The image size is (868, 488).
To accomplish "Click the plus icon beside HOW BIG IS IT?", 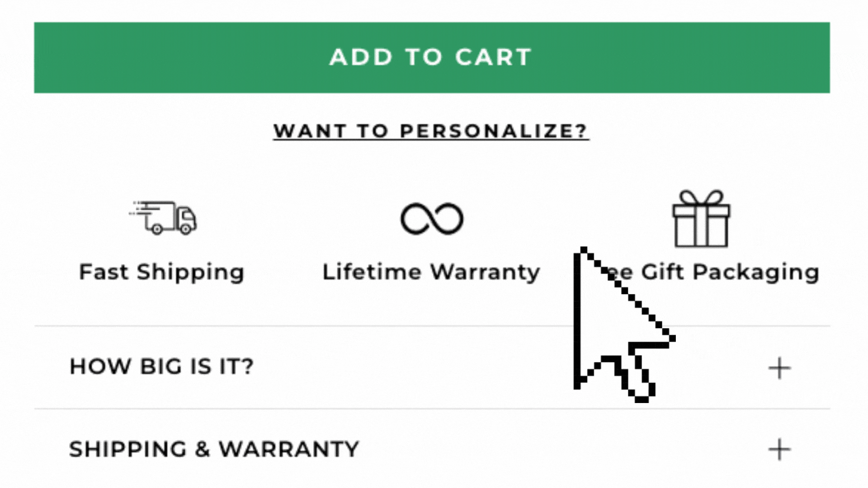I will click(779, 368).
